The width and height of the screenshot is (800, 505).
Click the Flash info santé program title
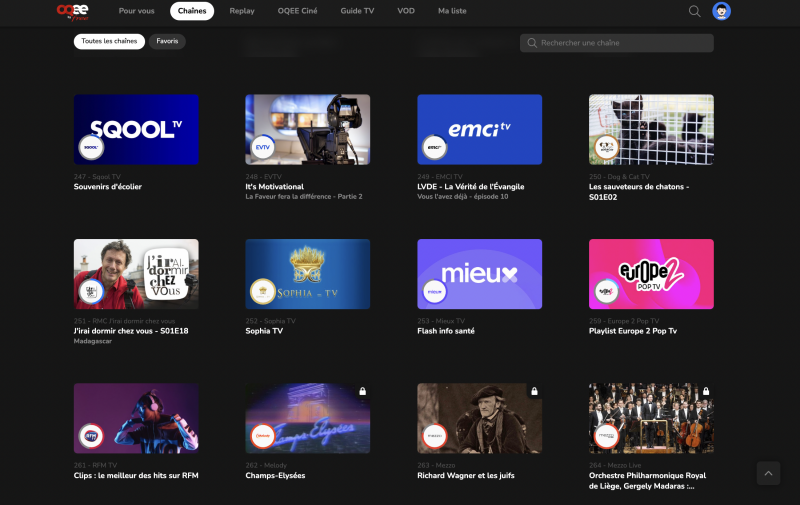click(446, 331)
